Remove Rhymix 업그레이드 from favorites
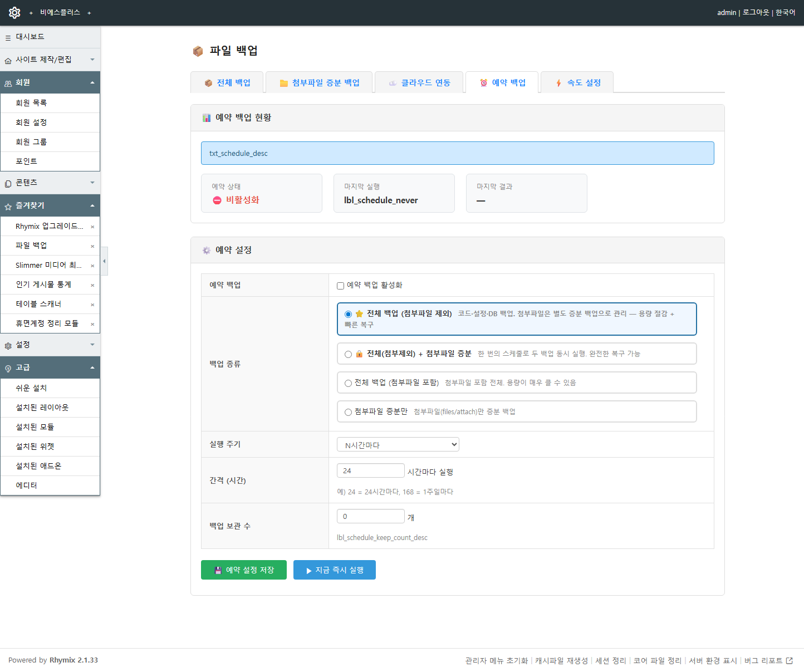The image size is (804, 672). 92,227
